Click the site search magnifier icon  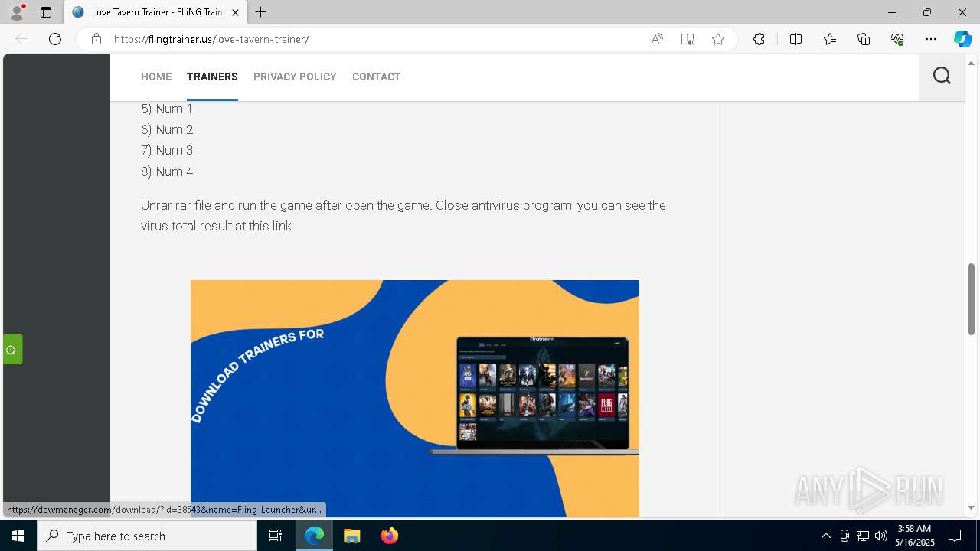942,76
